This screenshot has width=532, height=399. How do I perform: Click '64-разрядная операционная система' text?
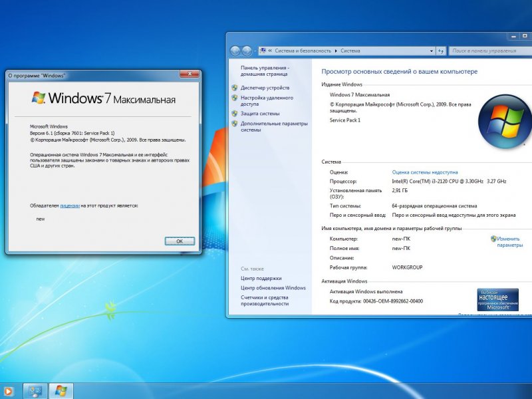pos(434,206)
